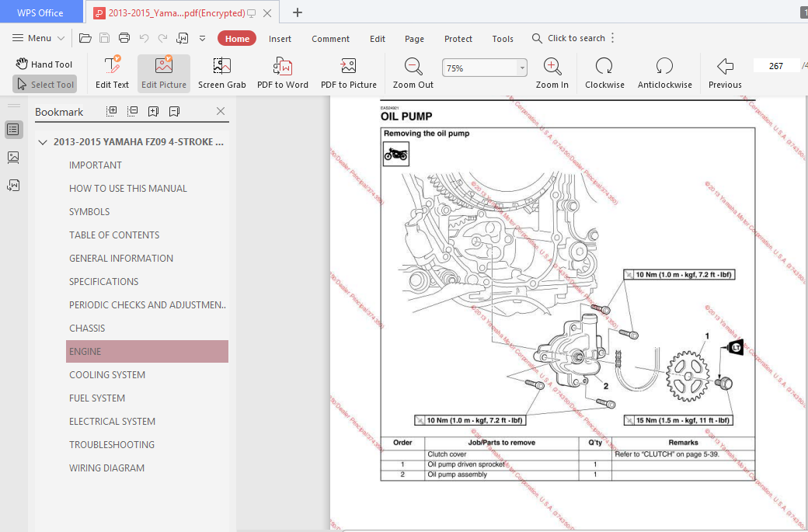Show the Thumbnail sidebar panel

point(13,158)
